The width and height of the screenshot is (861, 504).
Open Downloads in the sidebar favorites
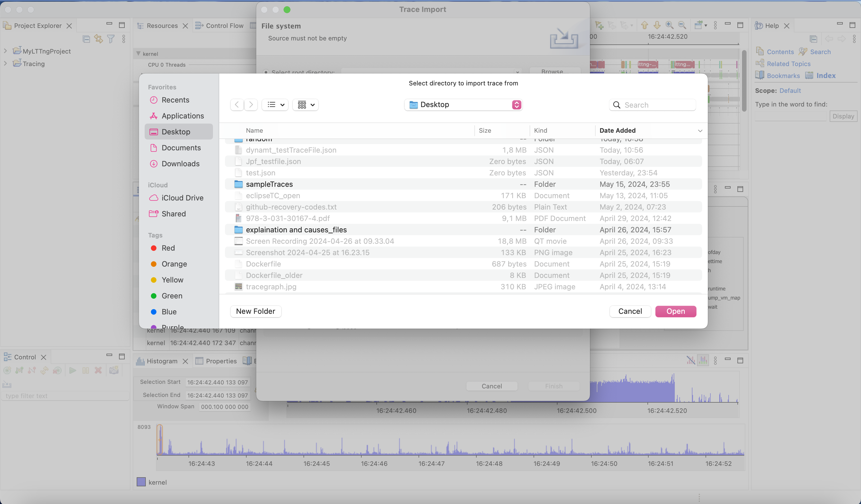click(x=181, y=164)
